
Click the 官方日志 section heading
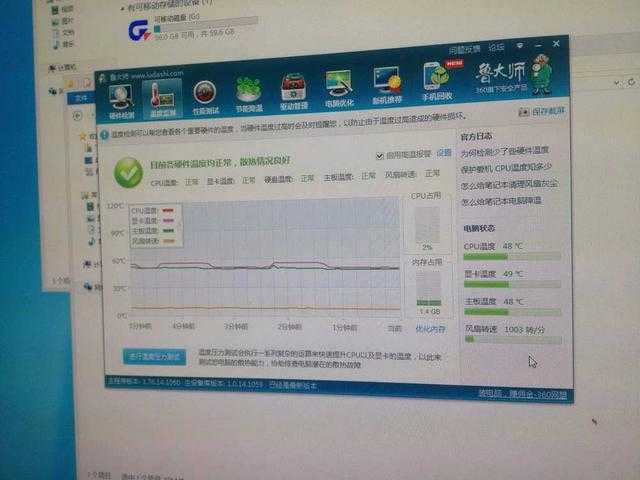(476, 136)
